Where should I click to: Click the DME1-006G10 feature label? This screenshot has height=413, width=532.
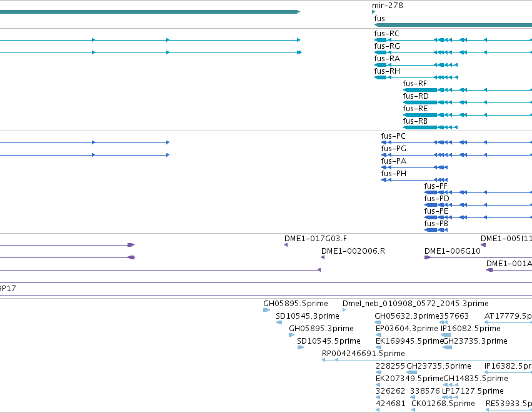point(452,251)
